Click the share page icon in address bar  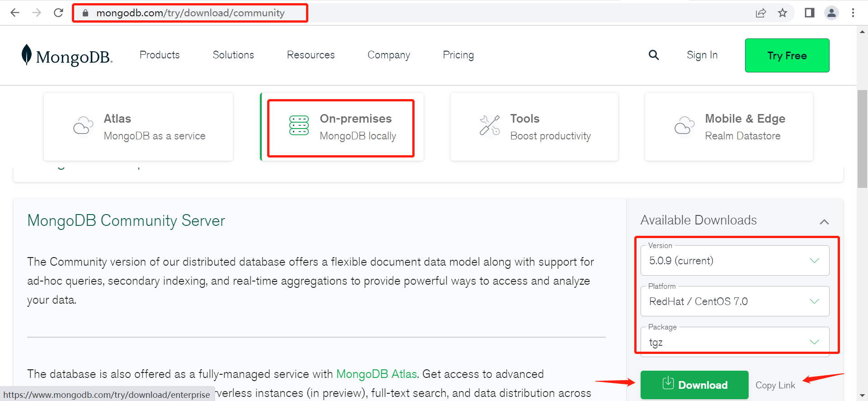click(761, 13)
